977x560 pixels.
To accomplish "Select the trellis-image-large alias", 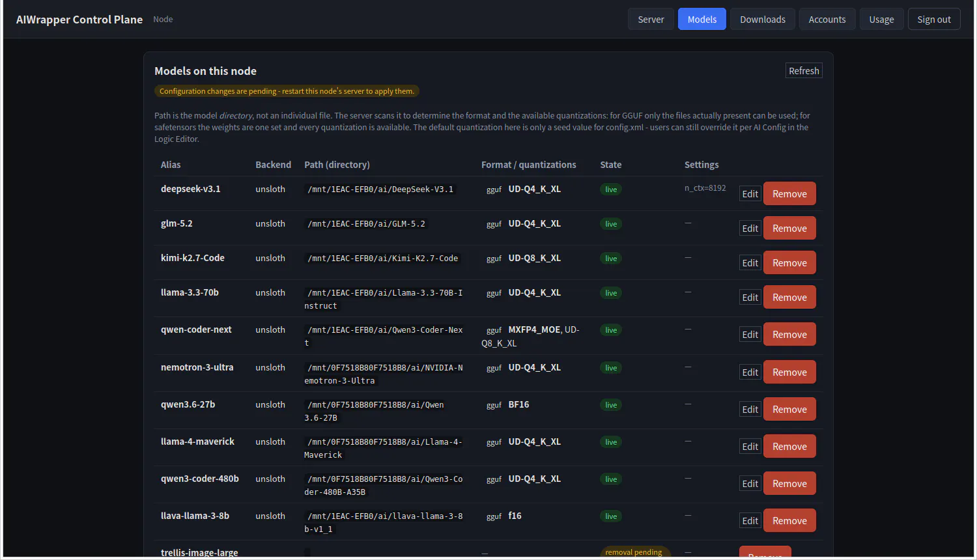I will (x=199, y=553).
